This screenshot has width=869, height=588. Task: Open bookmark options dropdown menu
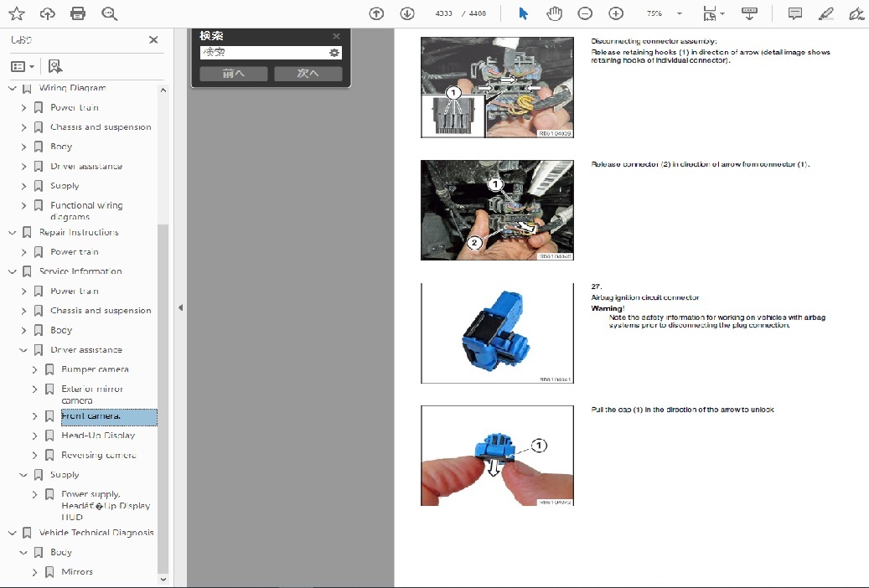click(23, 66)
